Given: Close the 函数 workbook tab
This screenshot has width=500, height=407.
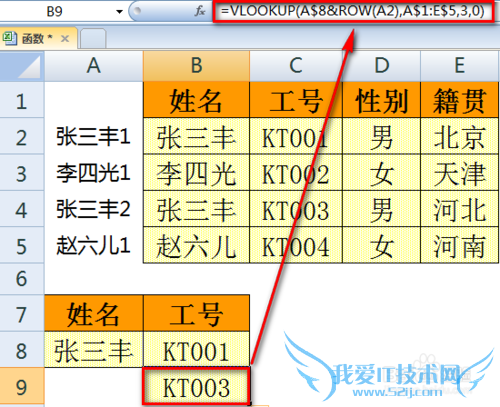Looking at the screenshot, I should pyautogui.click(x=65, y=39).
